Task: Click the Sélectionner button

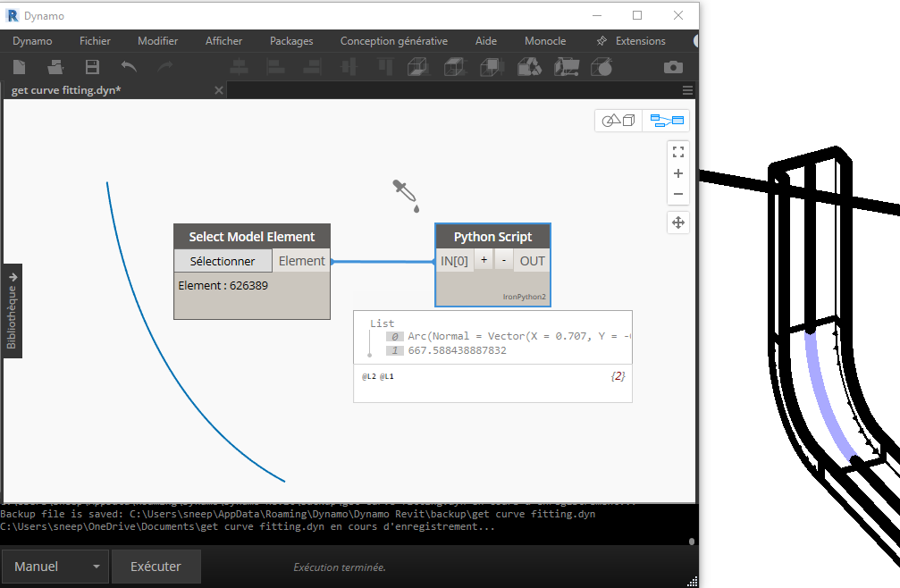Action: (x=223, y=261)
